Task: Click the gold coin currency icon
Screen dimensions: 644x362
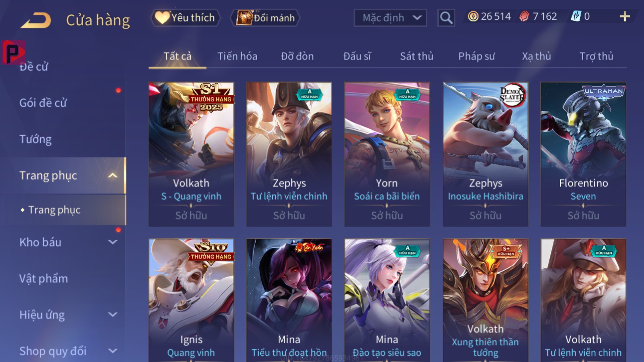Action: pyautogui.click(x=473, y=16)
